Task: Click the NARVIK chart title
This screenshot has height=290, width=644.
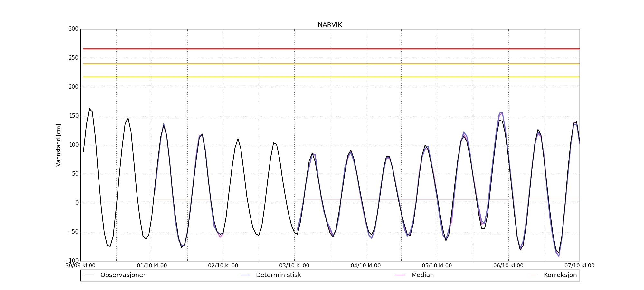Action: (330, 25)
